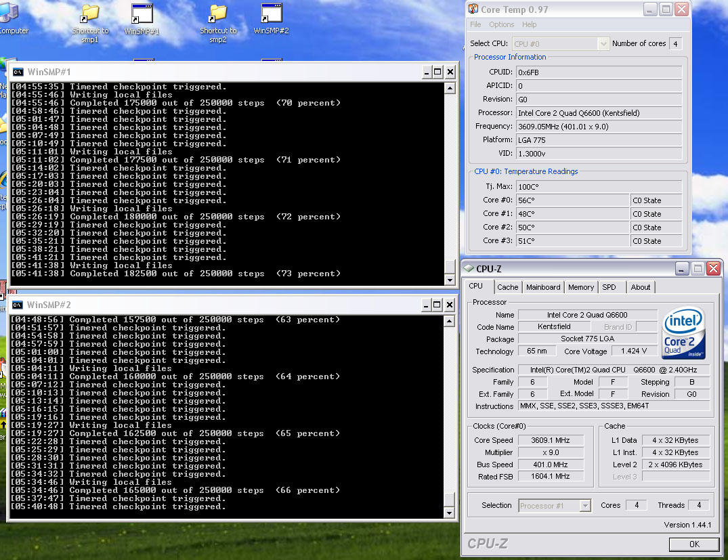Close the CPU-Z window

click(x=714, y=268)
